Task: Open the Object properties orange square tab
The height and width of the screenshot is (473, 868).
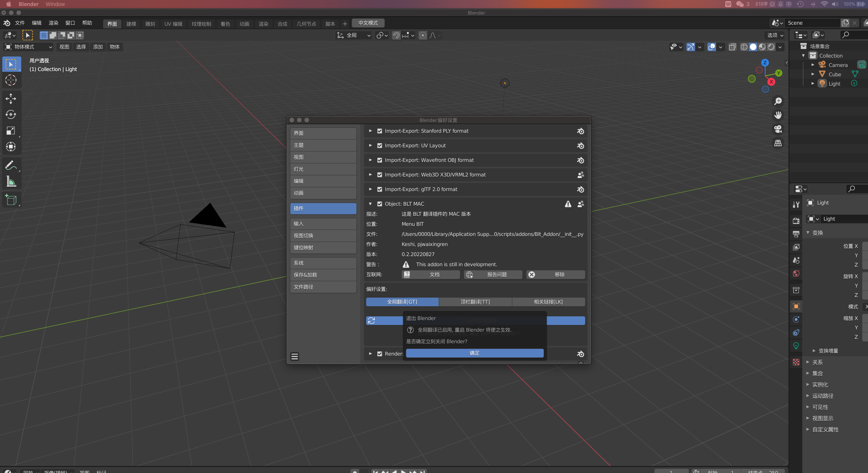Action: [796, 306]
